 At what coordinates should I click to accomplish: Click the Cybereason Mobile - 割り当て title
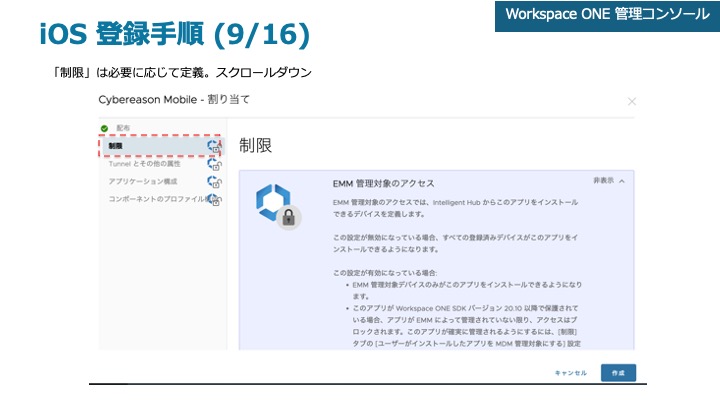tap(174, 100)
